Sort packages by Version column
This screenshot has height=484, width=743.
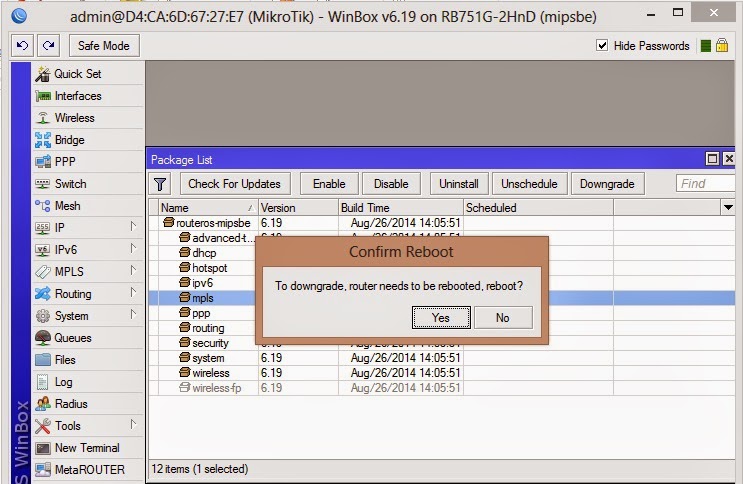coord(298,208)
